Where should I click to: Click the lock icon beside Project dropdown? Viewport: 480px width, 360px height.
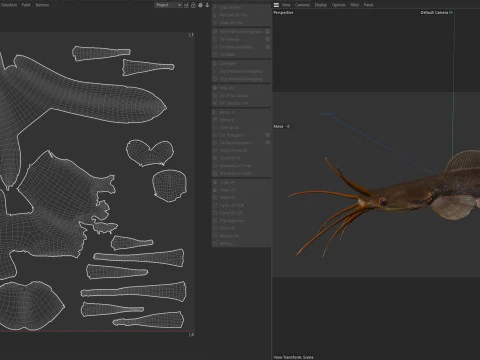[193, 5]
